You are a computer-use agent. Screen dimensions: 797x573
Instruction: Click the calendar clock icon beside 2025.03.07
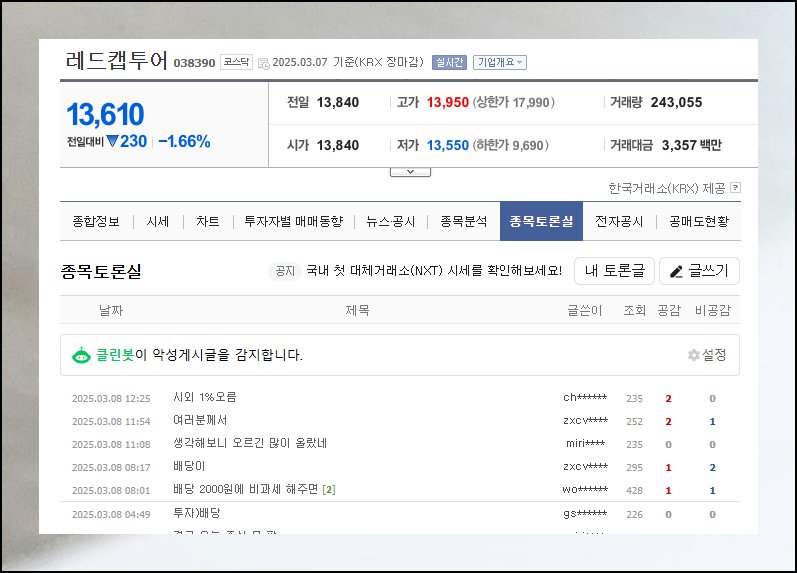(264, 64)
